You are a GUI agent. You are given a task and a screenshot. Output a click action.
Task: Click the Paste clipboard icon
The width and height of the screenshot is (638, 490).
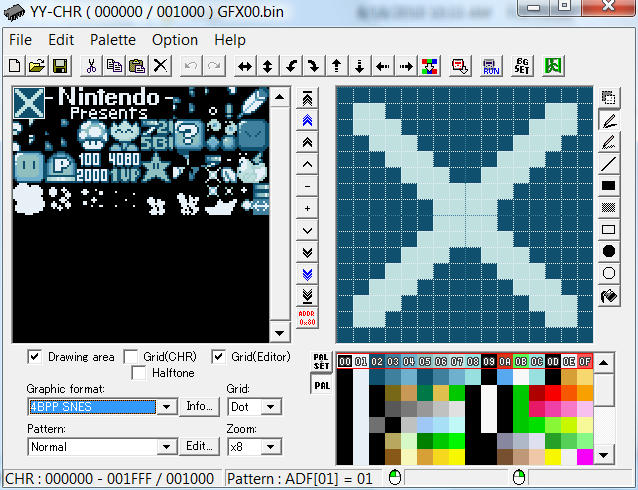pyautogui.click(x=137, y=66)
